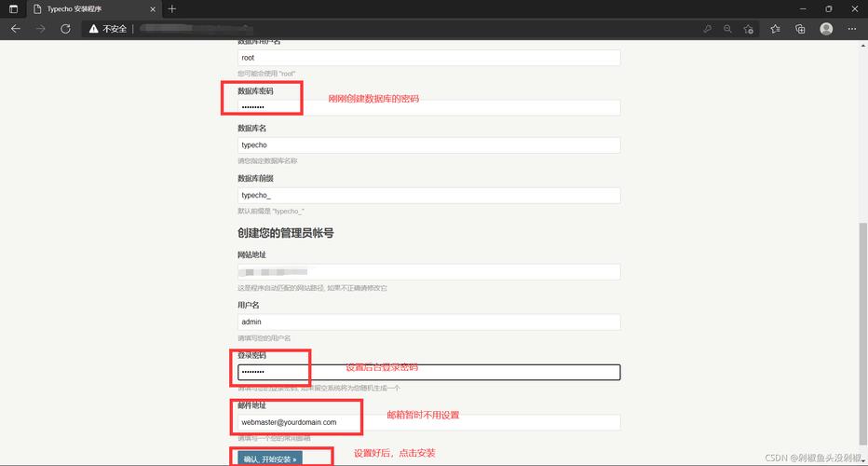The width and height of the screenshot is (868, 466).
Task: Click the 创建您的管理员帐号 heading
Action: (x=286, y=233)
